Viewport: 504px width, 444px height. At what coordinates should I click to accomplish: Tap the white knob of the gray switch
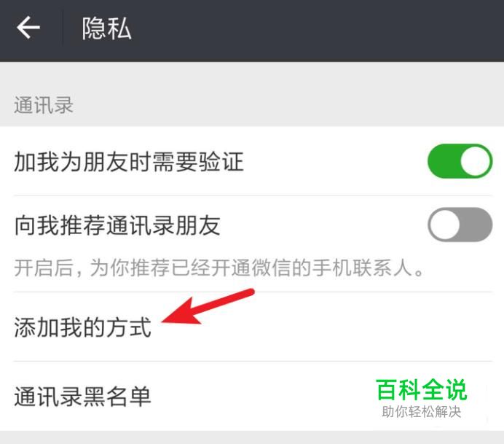coord(444,225)
